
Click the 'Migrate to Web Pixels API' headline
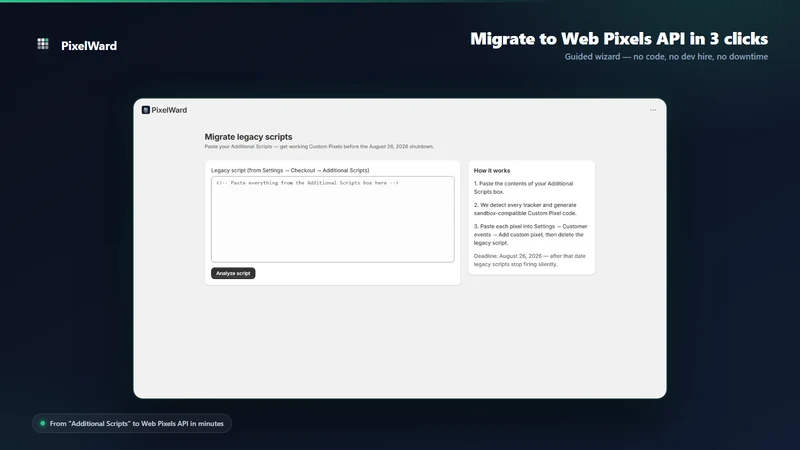pyautogui.click(x=619, y=39)
